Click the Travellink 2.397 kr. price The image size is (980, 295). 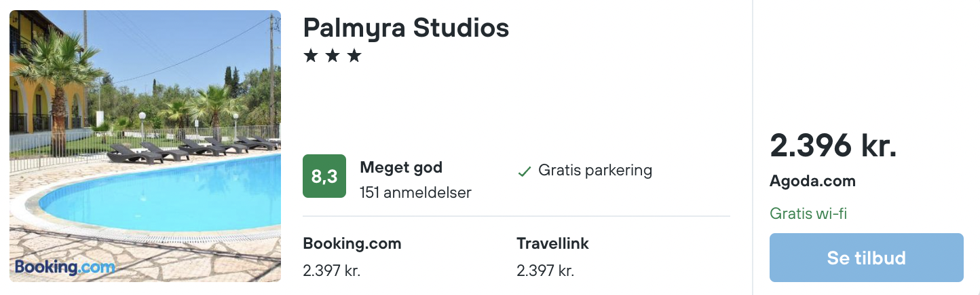(545, 271)
